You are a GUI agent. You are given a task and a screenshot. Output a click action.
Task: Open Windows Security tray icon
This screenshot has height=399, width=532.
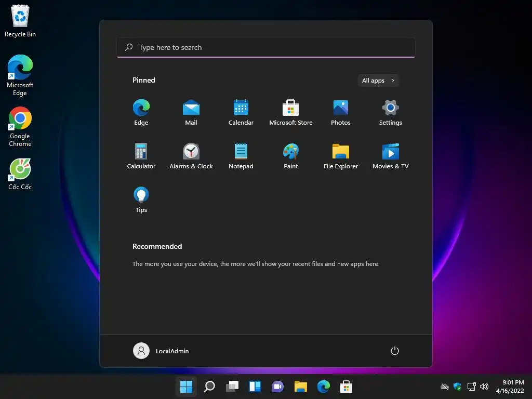(x=457, y=387)
